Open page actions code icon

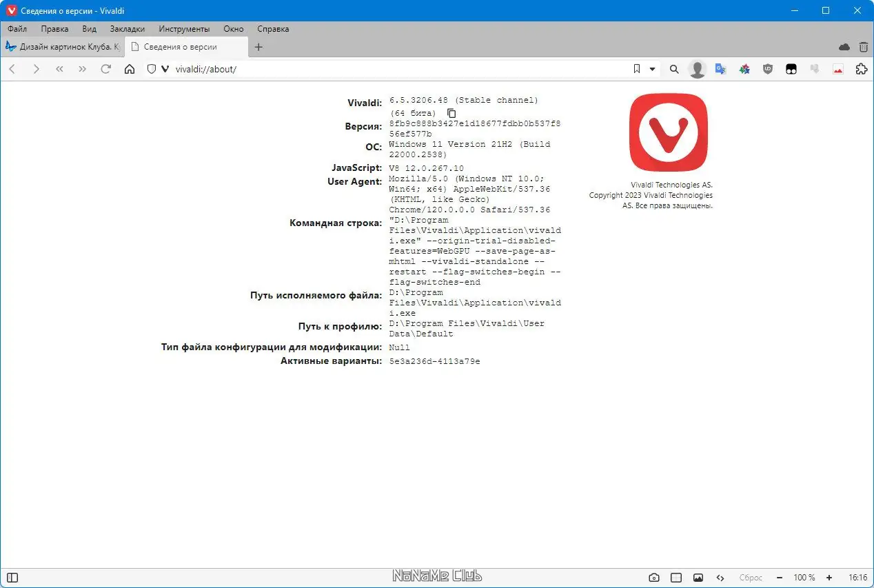pyautogui.click(x=720, y=578)
